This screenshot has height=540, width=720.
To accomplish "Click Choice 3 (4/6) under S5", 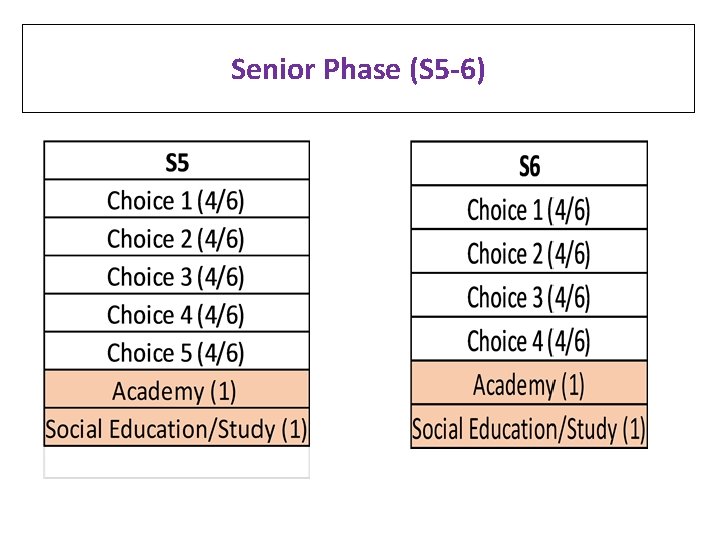I will (x=176, y=276).
